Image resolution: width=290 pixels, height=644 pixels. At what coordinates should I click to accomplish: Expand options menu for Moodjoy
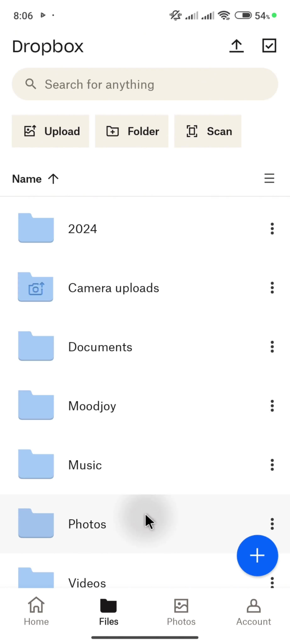tap(272, 406)
